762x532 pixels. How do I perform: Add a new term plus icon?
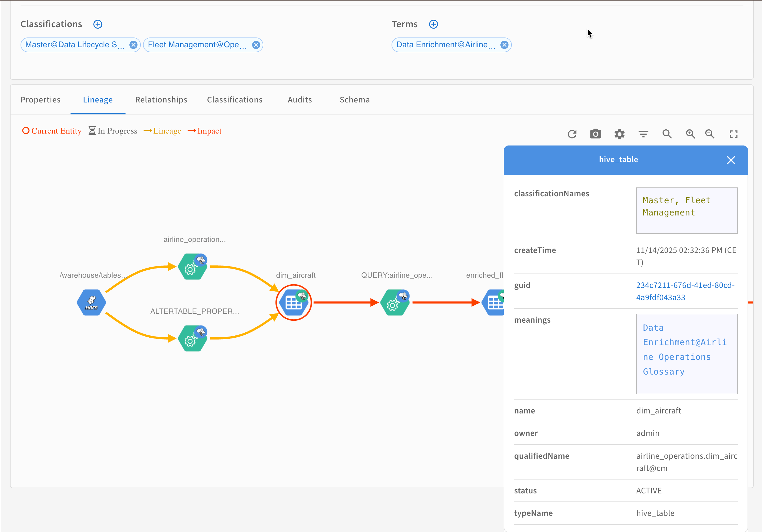tap(433, 24)
